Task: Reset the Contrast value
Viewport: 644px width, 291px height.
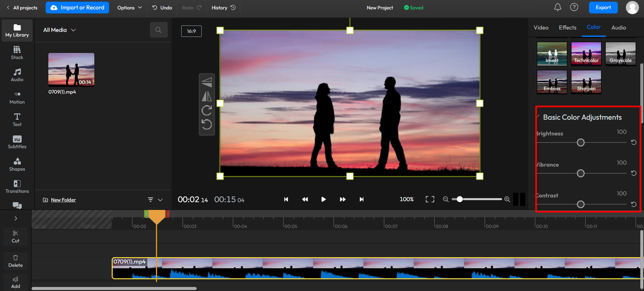Action: (x=633, y=204)
